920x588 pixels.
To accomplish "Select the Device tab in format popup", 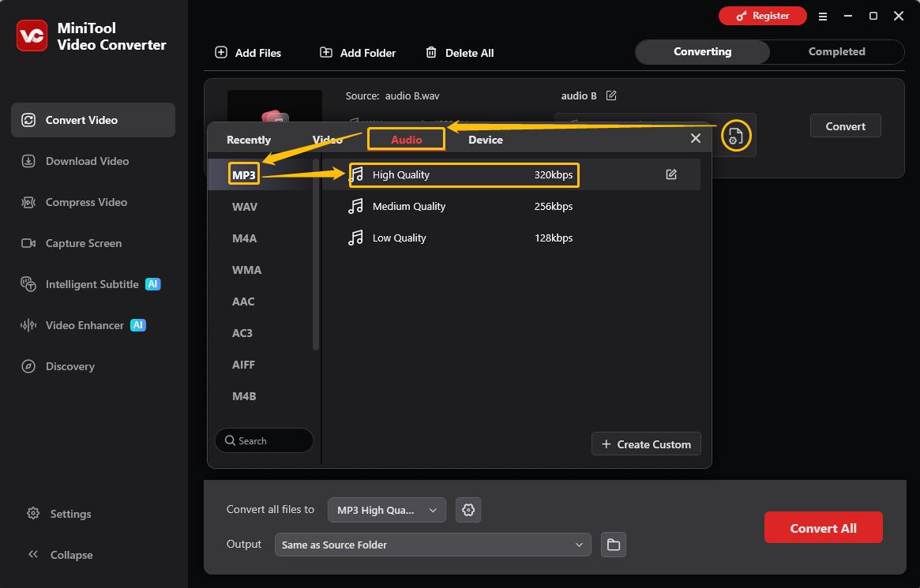I will [485, 140].
